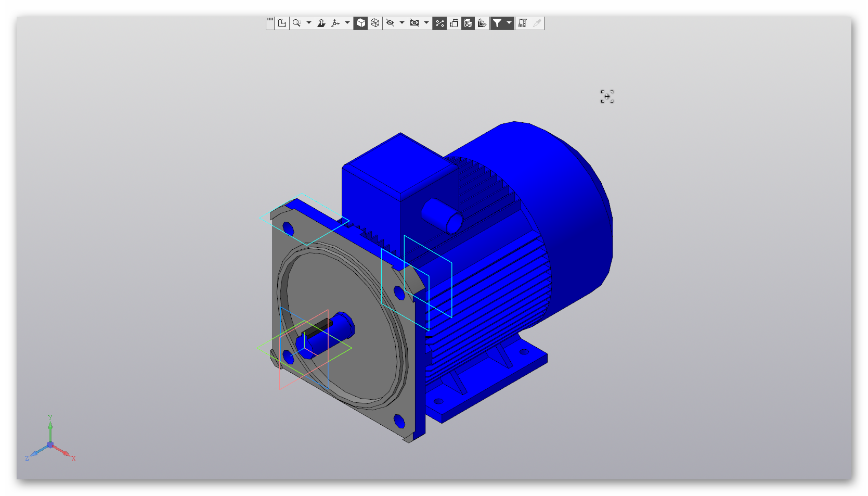
Task: Click the coordinate axes orientation icon
Action: (335, 23)
